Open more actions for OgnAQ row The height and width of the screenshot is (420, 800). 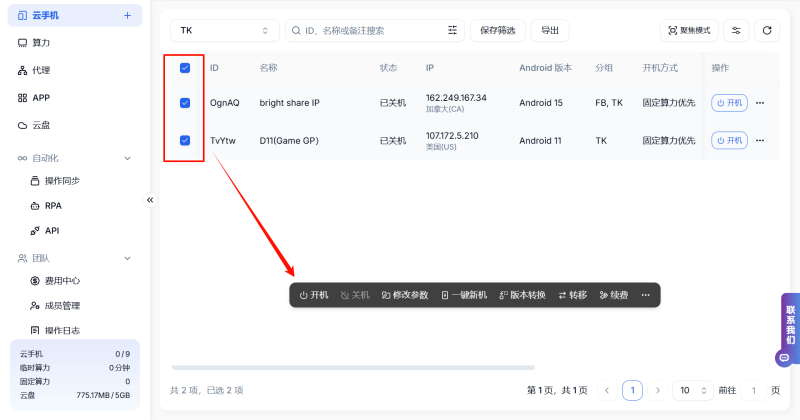(760, 103)
